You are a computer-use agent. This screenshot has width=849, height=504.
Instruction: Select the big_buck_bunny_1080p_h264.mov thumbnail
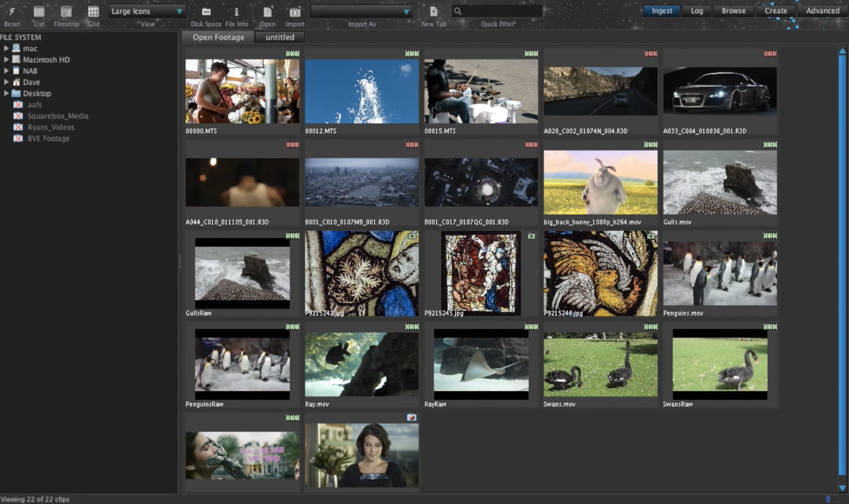[x=600, y=182]
